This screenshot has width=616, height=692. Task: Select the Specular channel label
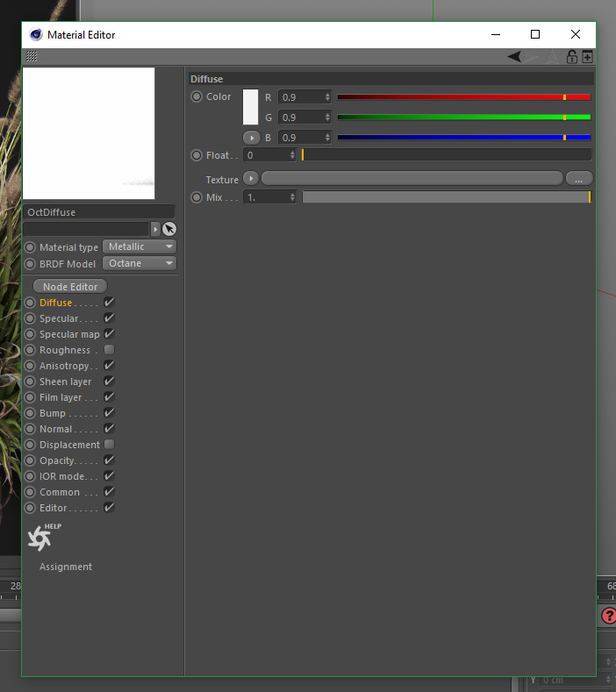[59, 318]
